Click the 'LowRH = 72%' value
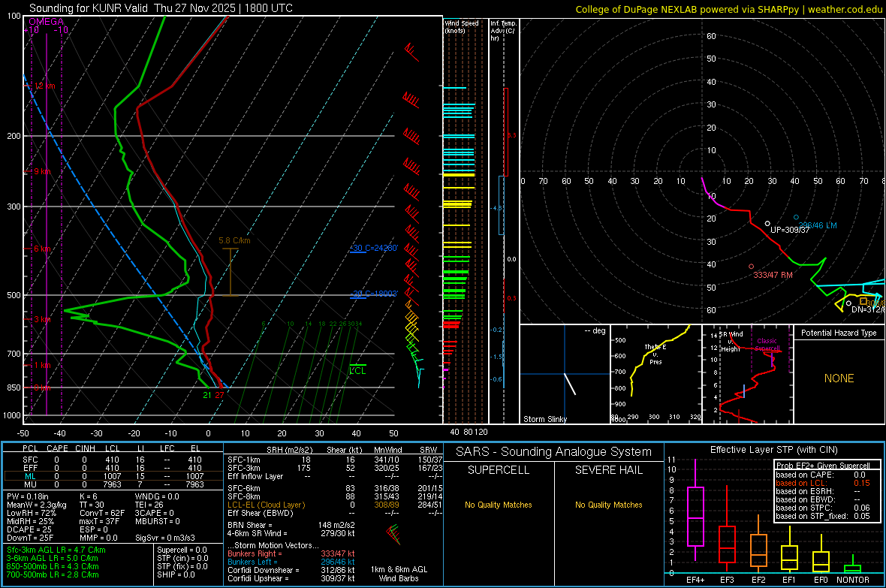Viewport: 886px width, 588px height. point(31,513)
